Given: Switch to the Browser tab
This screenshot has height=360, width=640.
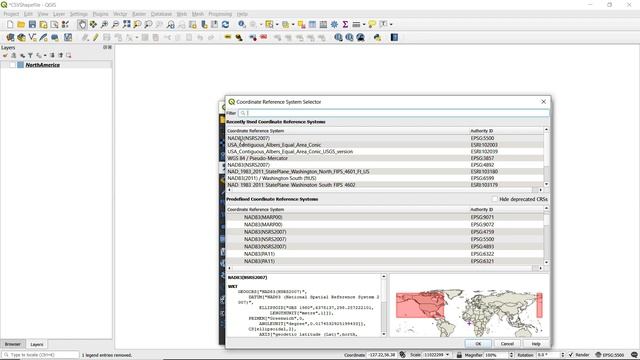Looking at the screenshot, I should 13,344.
